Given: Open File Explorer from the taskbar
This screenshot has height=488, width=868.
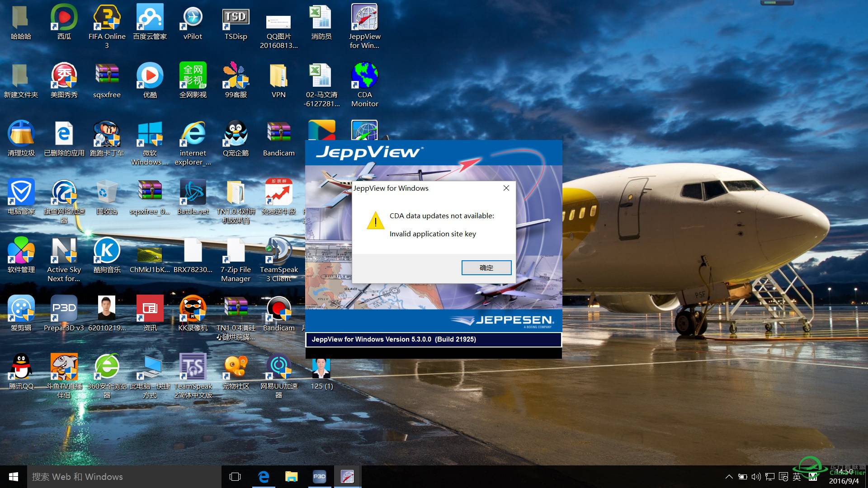Looking at the screenshot, I should click(292, 477).
